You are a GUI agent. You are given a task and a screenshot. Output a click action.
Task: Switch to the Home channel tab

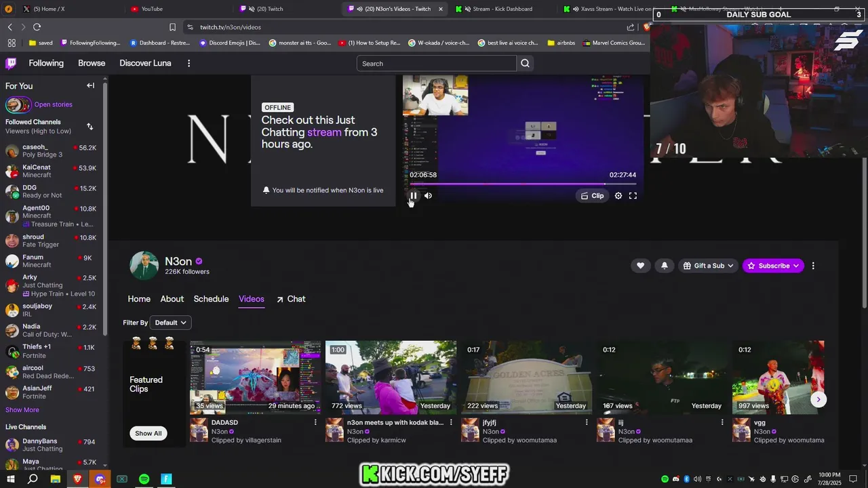tap(139, 299)
